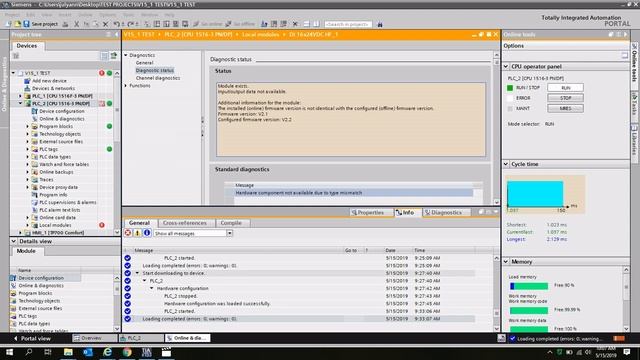Click the Redo arrow icon
Viewport: 640px width, 360px height.
(x=131, y=24)
